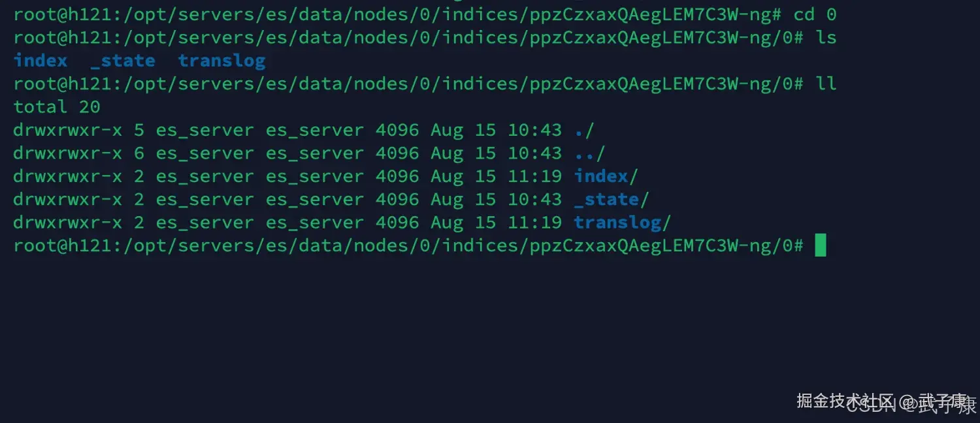Click the "total 20" output line
The height and width of the screenshot is (423, 980).
click(57, 106)
